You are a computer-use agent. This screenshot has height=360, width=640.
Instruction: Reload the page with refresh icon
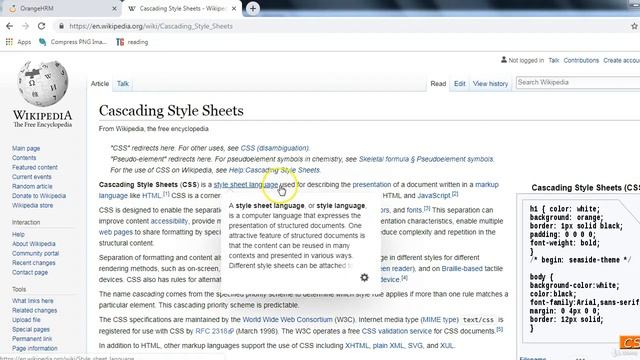(x=41, y=26)
